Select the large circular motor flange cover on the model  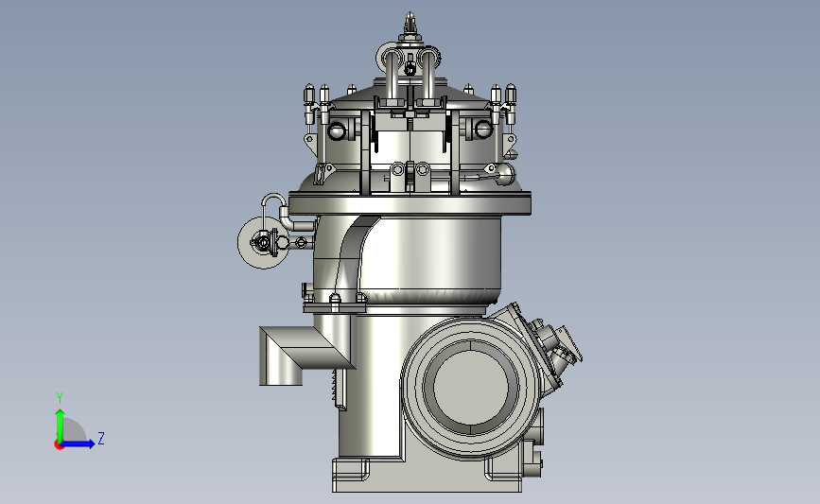pyautogui.click(x=470, y=389)
